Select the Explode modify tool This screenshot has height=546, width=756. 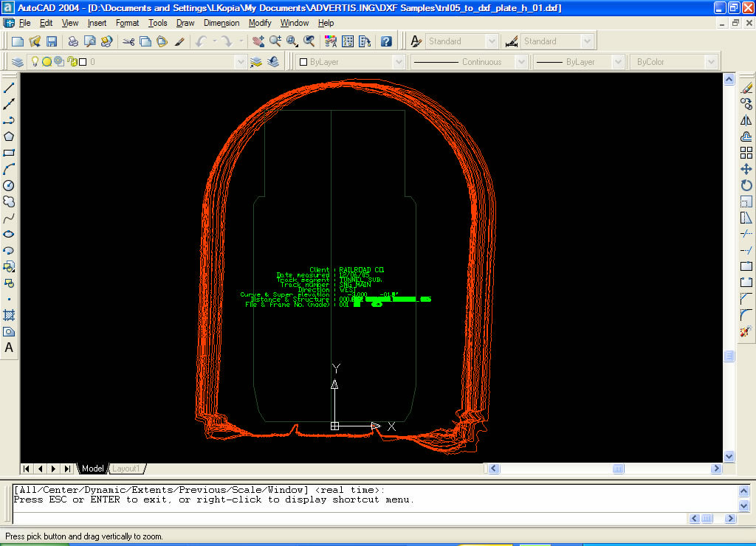746,331
